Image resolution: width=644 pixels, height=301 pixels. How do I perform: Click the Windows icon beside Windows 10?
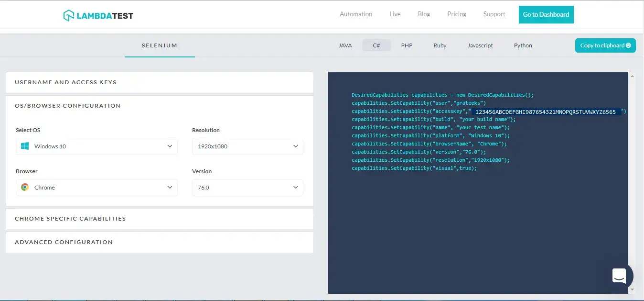click(24, 146)
